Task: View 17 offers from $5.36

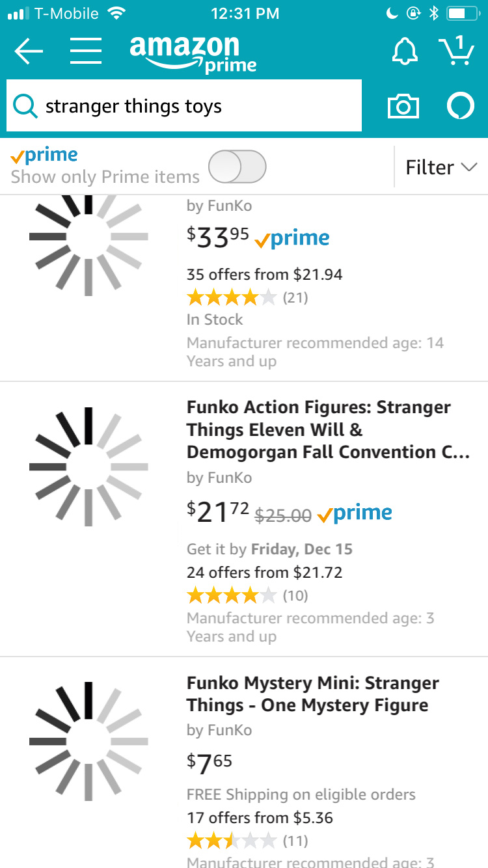Action: (260, 818)
